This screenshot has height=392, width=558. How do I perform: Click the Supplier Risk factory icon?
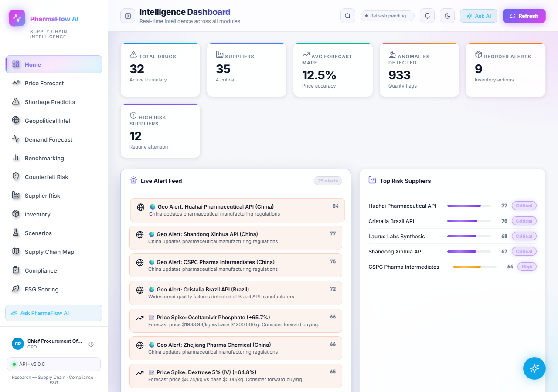click(16, 195)
